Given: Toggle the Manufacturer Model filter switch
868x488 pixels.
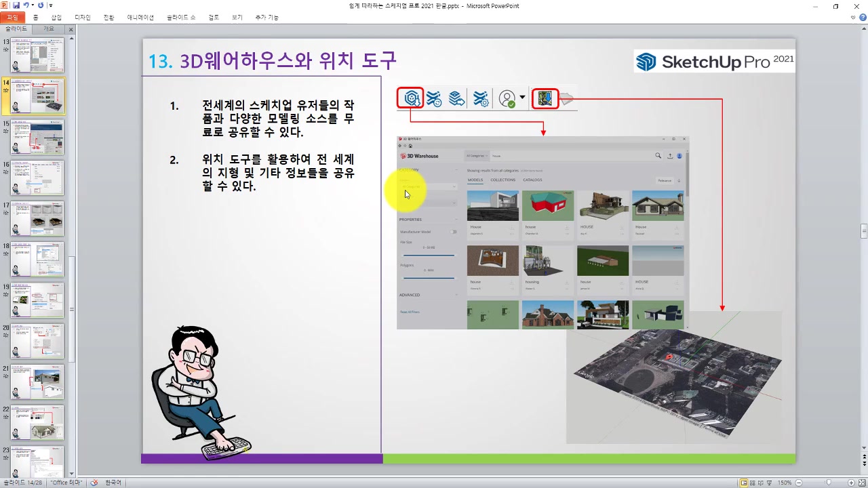Looking at the screenshot, I should pyautogui.click(x=453, y=232).
